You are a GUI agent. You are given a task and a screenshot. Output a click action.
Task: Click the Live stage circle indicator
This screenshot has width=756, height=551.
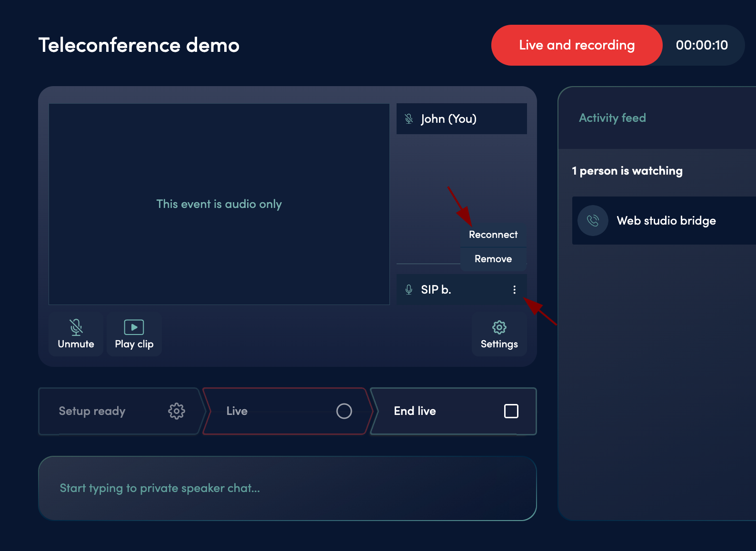pos(344,411)
